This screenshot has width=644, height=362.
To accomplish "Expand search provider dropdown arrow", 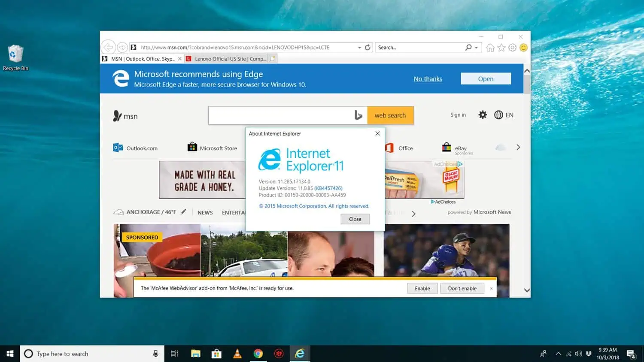I will click(x=476, y=48).
